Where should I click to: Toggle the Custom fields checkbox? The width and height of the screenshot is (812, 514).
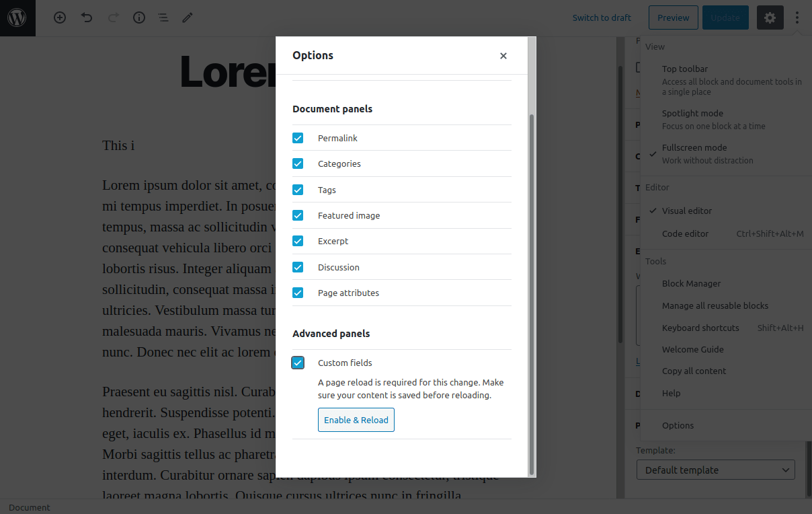coord(298,363)
